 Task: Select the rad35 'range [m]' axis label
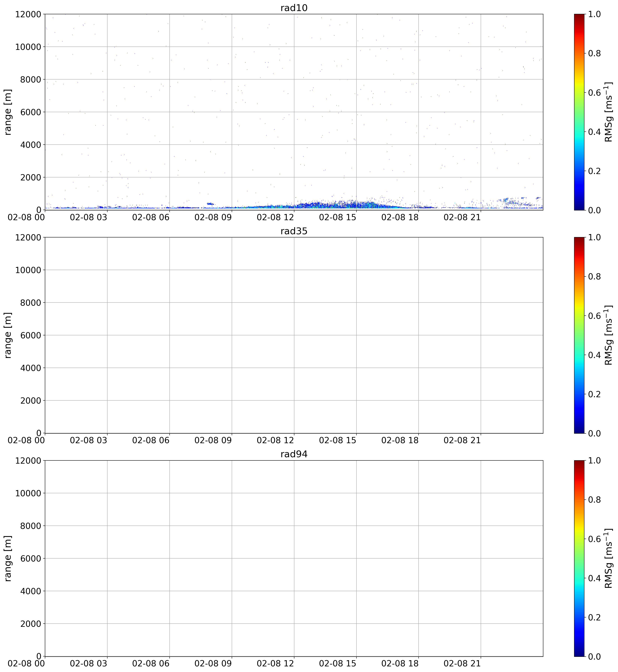[8, 335]
